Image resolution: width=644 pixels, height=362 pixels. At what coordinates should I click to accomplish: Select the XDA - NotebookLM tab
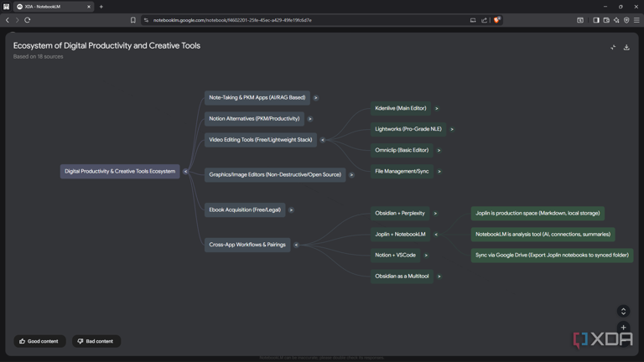[x=54, y=7]
